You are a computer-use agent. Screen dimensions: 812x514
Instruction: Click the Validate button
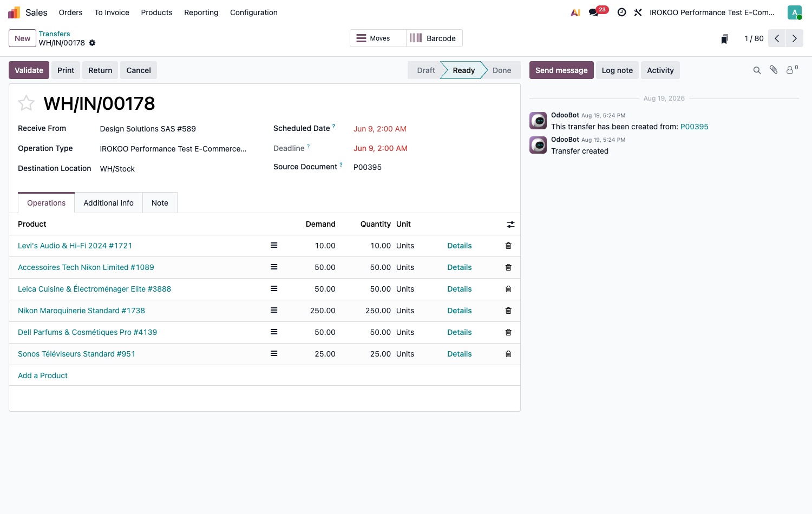coord(29,70)
